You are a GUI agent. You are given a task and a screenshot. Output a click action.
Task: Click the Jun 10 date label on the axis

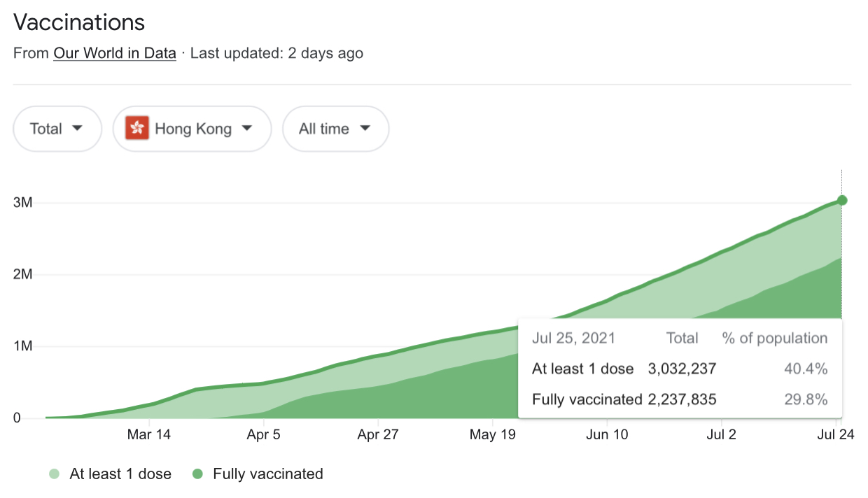[x=607, y=435]
